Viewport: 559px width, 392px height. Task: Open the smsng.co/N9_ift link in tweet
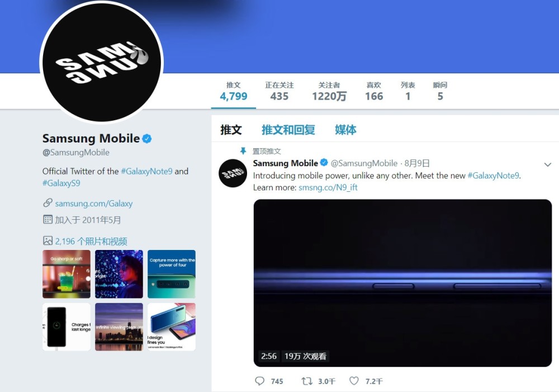pos(328,188)
